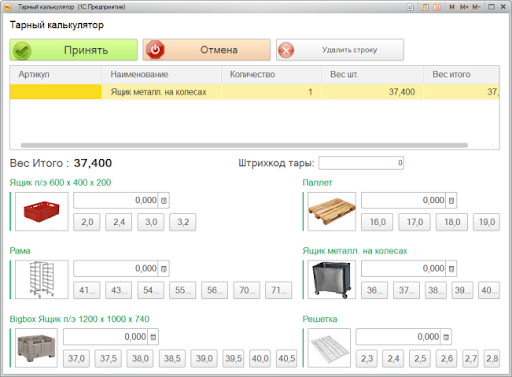
Task: Click Удалить строку to delete row
Action: (340, 50)
